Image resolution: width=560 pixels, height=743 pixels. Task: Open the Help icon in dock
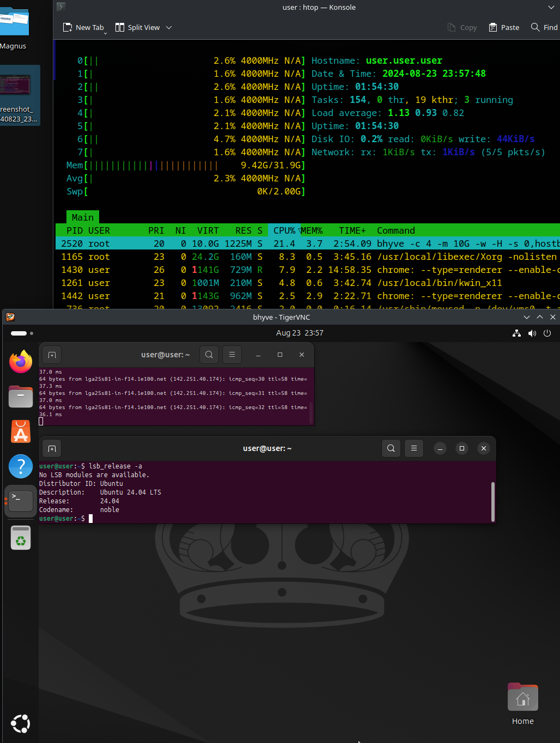click(x=21, y=467)
